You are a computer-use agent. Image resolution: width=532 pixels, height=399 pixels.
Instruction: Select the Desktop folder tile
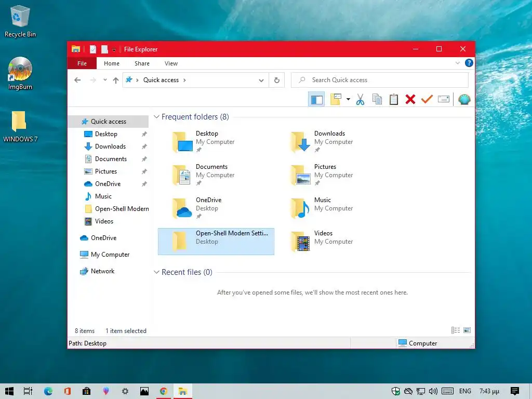tap(216, 142)
